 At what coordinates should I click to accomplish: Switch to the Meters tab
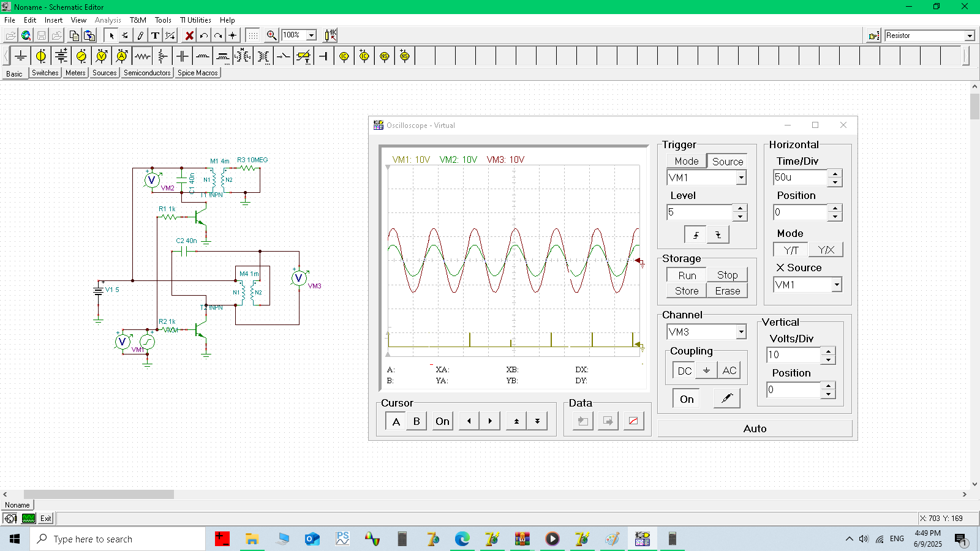click(75, 73)
